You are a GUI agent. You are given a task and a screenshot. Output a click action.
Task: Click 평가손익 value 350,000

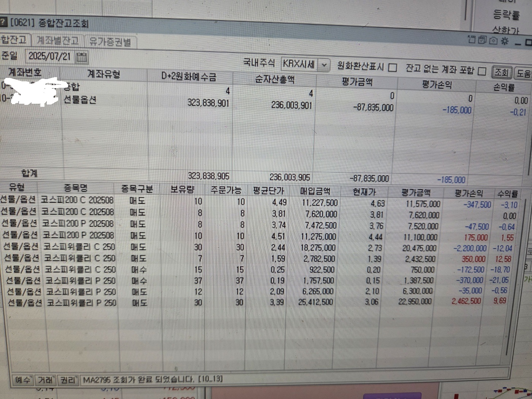[x=473, y=259]
